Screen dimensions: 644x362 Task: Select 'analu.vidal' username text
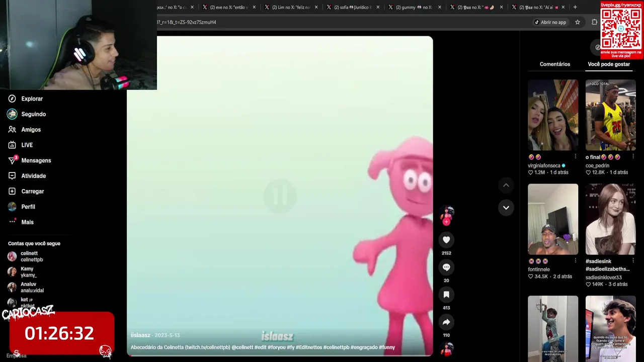[32, 291]
